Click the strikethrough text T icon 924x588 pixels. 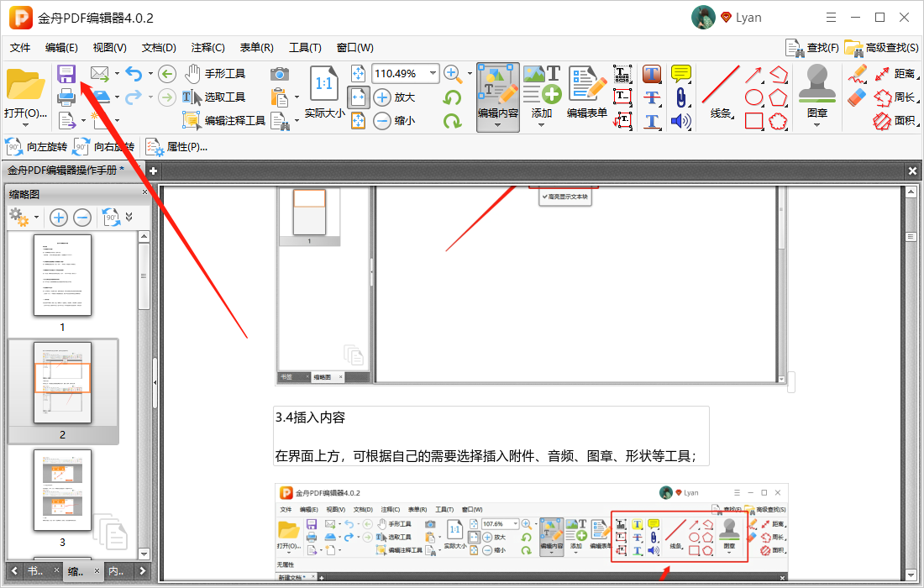point(652,97)
